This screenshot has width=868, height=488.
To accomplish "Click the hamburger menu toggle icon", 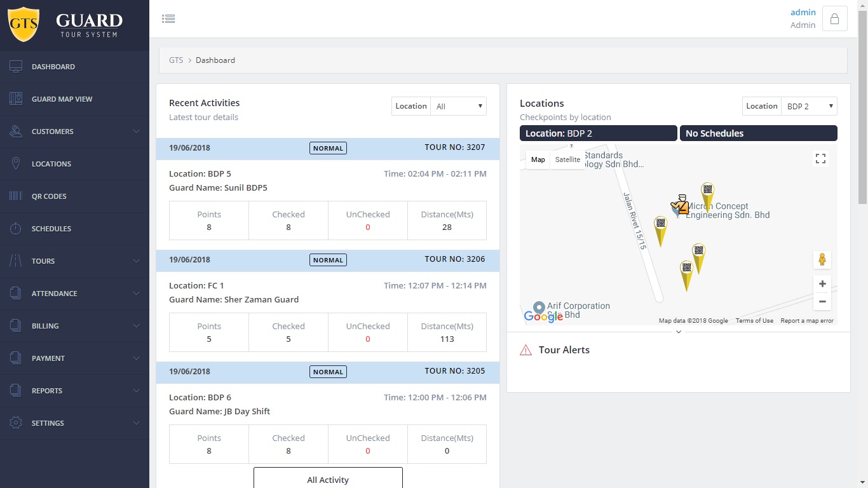I will pos(168,19).
